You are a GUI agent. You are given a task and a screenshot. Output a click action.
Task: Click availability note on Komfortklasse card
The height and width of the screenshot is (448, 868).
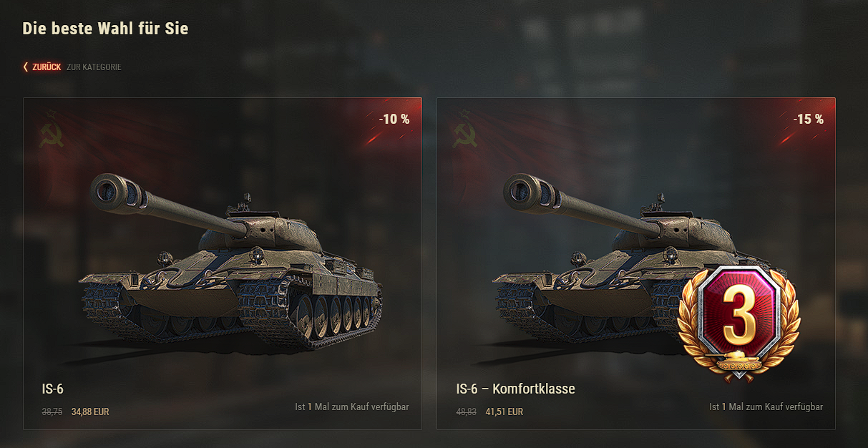point(766,406)
